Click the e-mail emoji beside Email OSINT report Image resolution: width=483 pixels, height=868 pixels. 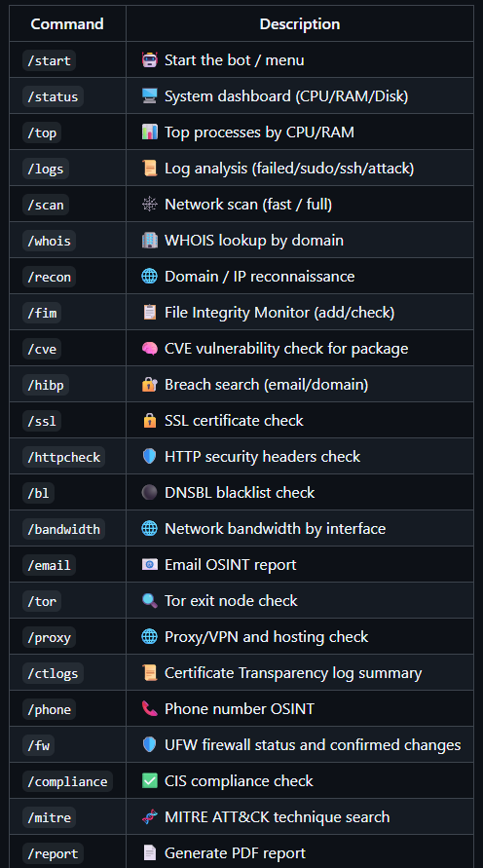coord(149,565)
